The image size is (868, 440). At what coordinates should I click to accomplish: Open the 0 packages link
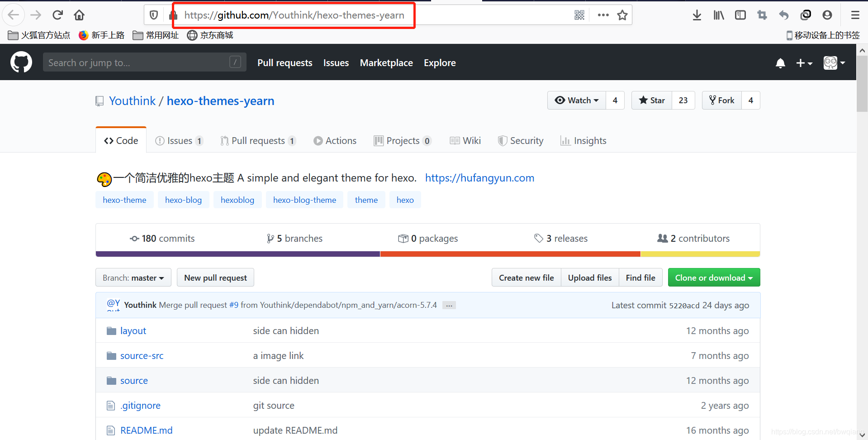click(x=428, y=239)
